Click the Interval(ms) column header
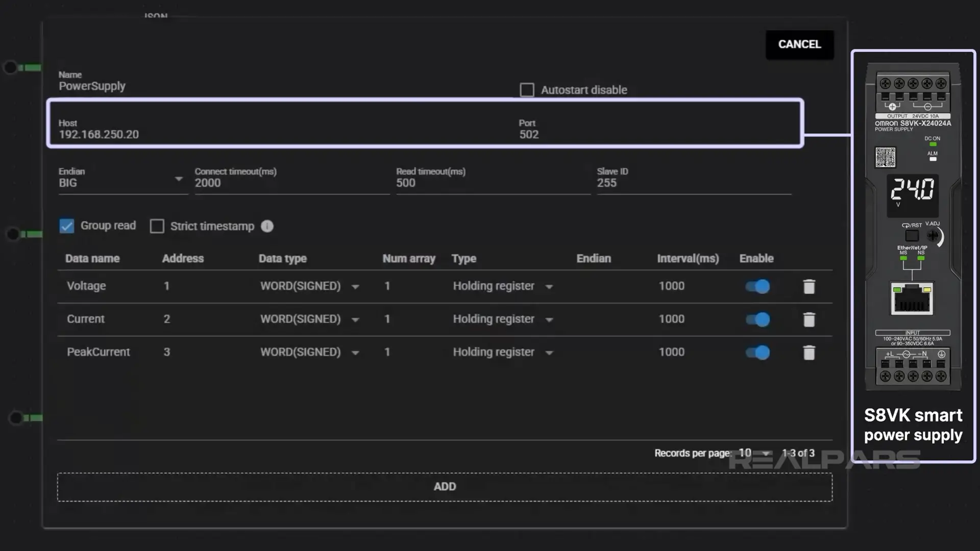 [x=688, y=259]
